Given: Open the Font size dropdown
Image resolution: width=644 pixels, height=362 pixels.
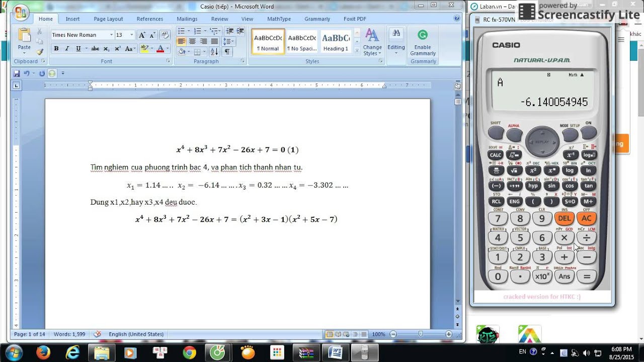Looking at the screenshot, I should 132,35.
